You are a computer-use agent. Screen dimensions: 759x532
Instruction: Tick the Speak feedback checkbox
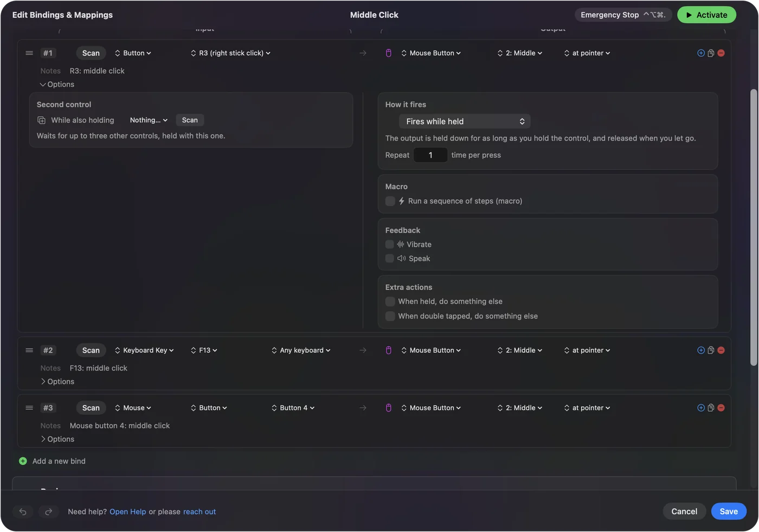(390, 259)
